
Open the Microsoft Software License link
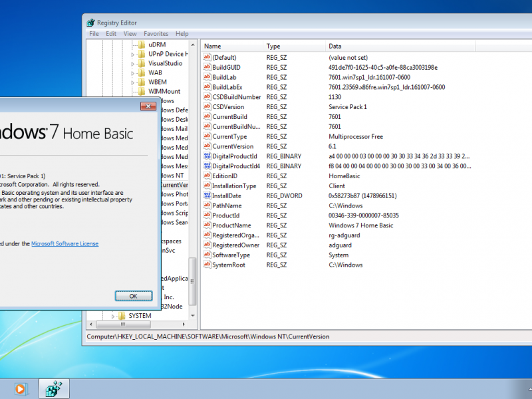pyautogui.click(x=65, y=243)
